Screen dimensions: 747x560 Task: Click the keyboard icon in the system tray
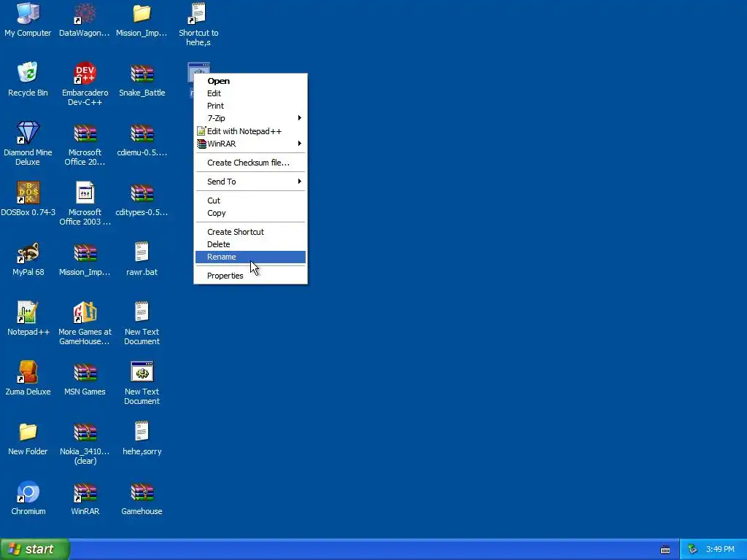click(x=665, y=550)
